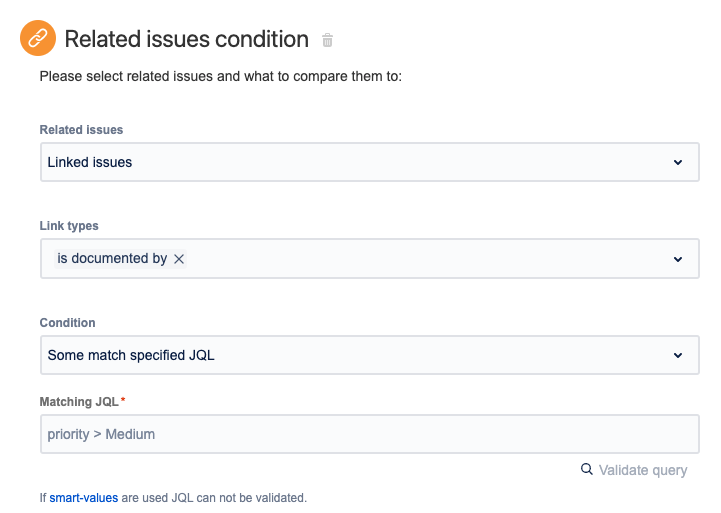Click the Validate query link

coord(642,470)
